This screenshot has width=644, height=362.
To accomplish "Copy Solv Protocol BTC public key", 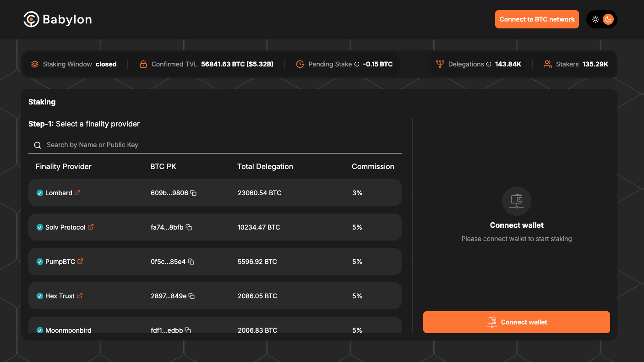I will [x=189, y=227].
